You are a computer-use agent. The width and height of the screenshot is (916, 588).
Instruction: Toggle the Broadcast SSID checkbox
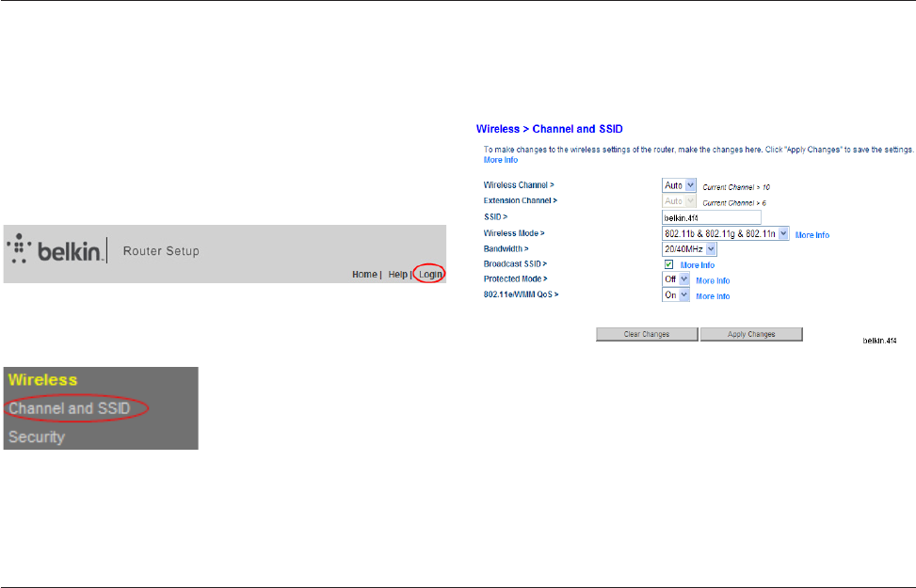(669, 264)
